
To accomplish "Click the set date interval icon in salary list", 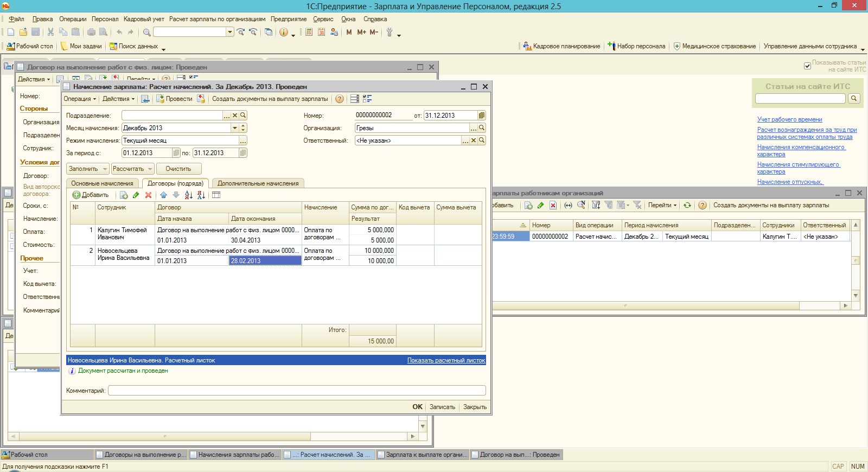I will (568, 205).
